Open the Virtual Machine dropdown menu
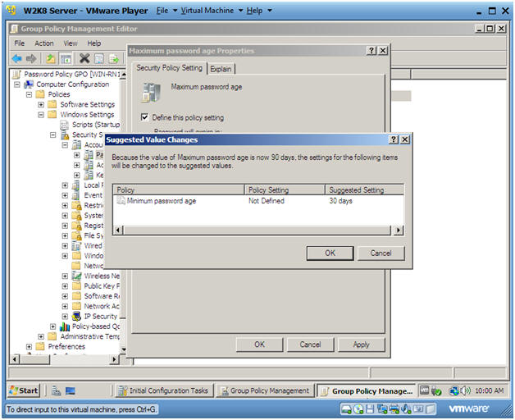The image size is (515, 420). pyautogui.click(x=212, y=11)
